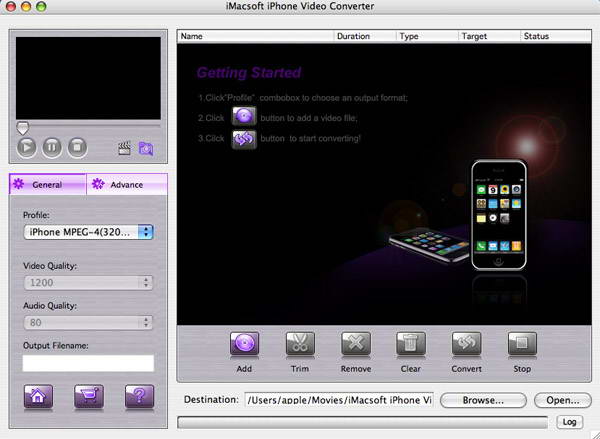Image resolution: width=600 pixels, height=439 pixels.
Task: Click the Browse... button
Action: point(483,400)
